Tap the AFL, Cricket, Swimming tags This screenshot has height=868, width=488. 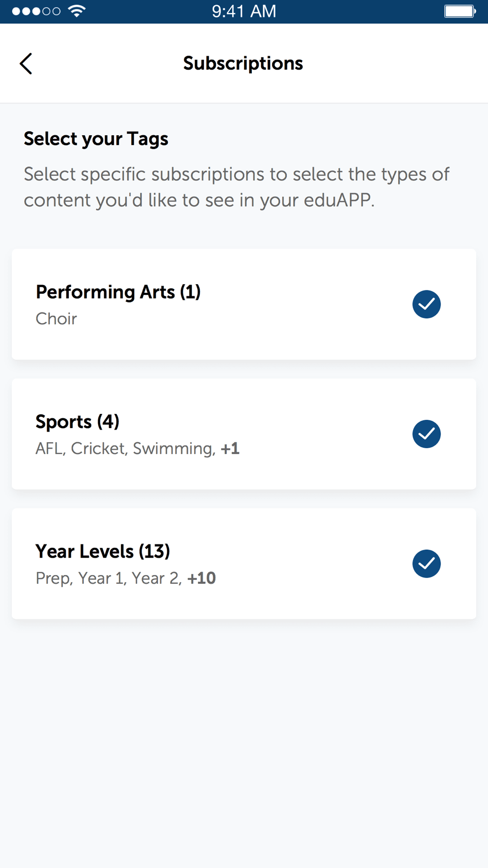click(125, 449)
